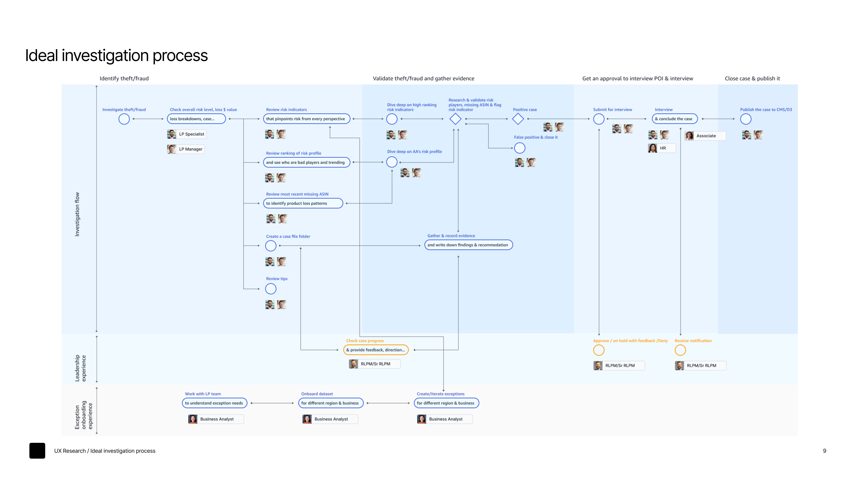Click the 'to understand exception needs' box
Viewport: 868px width, 488px height.
click(x=214, y=403)
